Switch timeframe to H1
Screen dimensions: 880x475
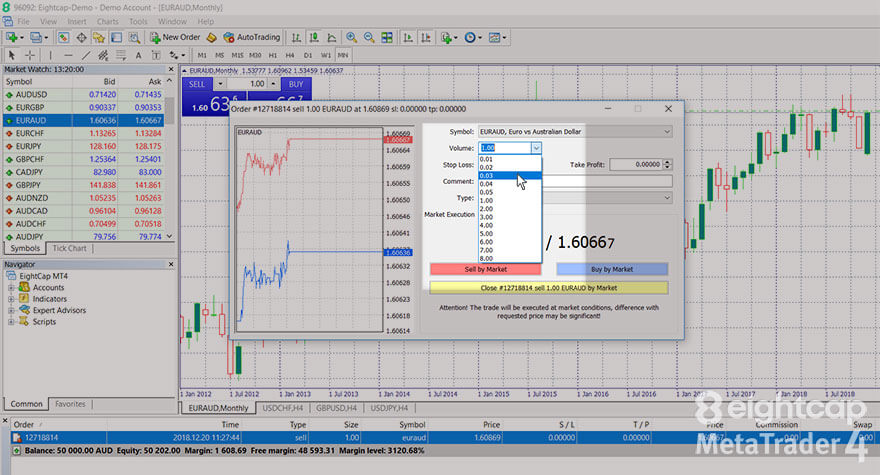click(273, 55)
